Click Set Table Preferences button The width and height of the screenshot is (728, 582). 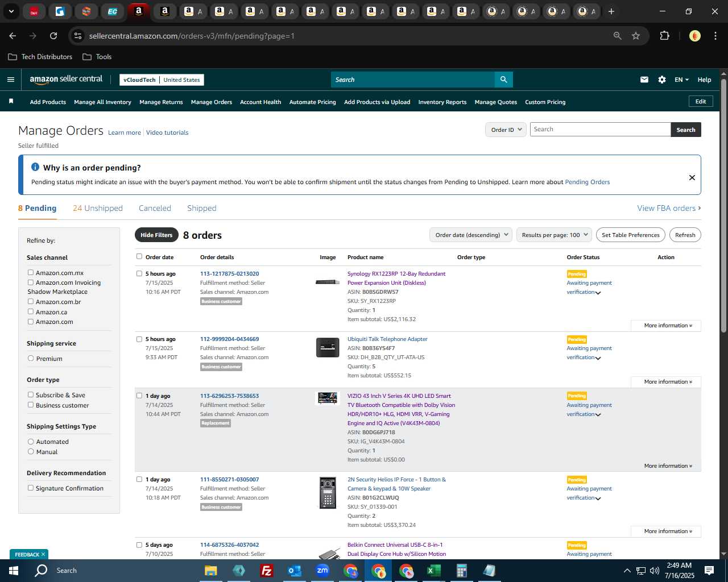click(631, 235)
